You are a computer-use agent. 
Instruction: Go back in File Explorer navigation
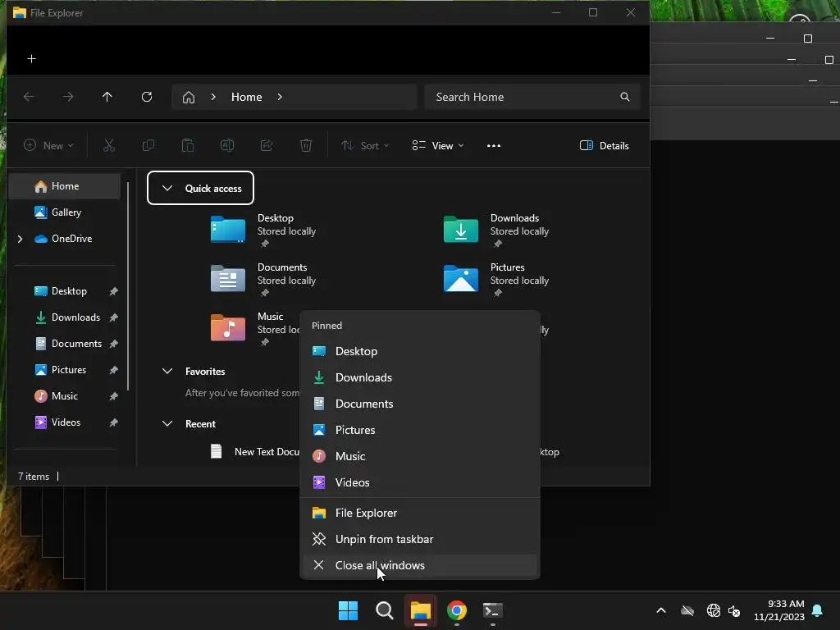click(29, 97)
